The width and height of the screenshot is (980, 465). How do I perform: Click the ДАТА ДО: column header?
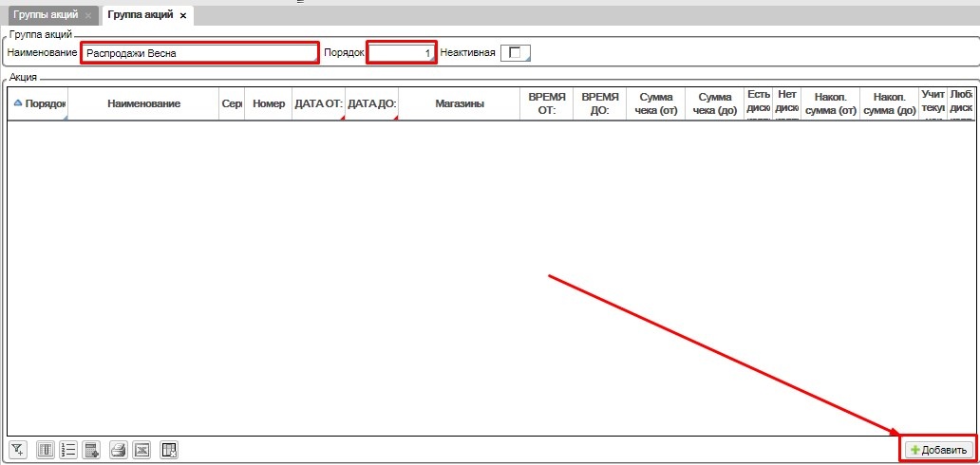click(x=370, y=103)
